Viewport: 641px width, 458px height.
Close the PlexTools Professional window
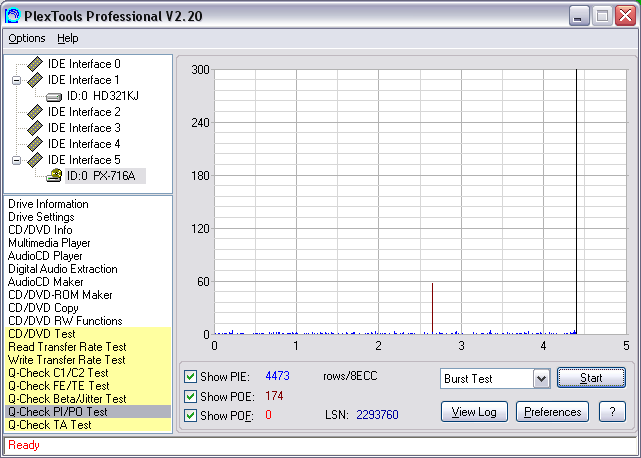(625, 16)
